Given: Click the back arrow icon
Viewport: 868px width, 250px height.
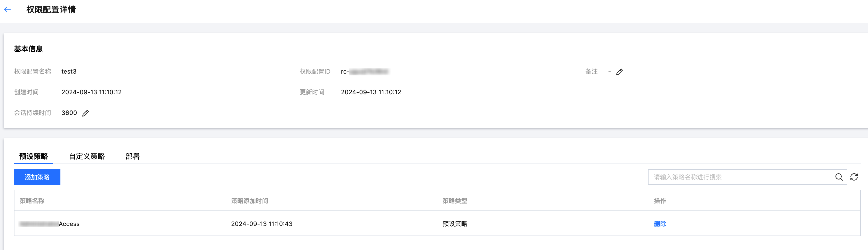Looking at the screenshot, I should (x=7, y=10).
